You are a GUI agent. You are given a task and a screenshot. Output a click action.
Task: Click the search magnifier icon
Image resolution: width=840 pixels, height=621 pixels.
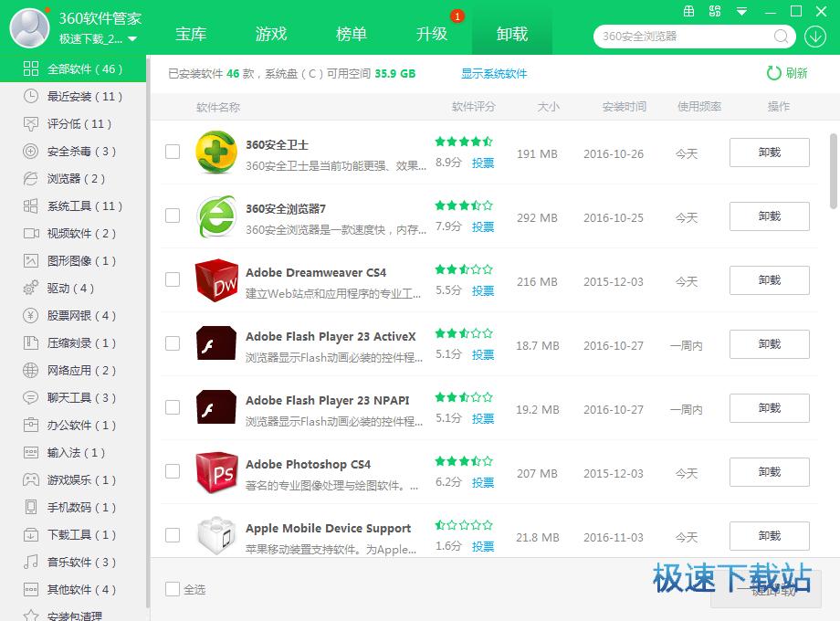[x=782, y=37]
